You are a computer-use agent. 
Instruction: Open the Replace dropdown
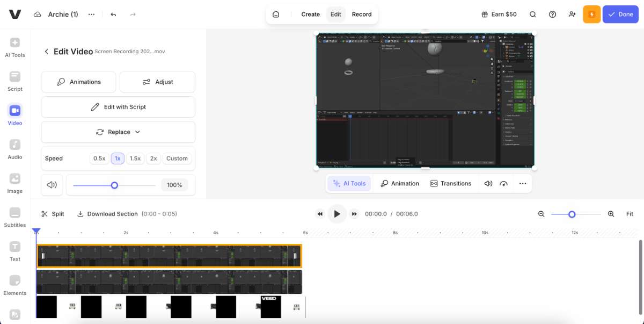pyautogui.click(x=118, y=132)
